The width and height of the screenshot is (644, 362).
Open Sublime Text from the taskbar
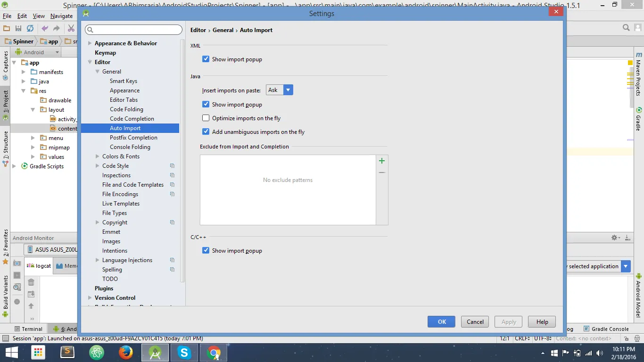coord(67,353)
